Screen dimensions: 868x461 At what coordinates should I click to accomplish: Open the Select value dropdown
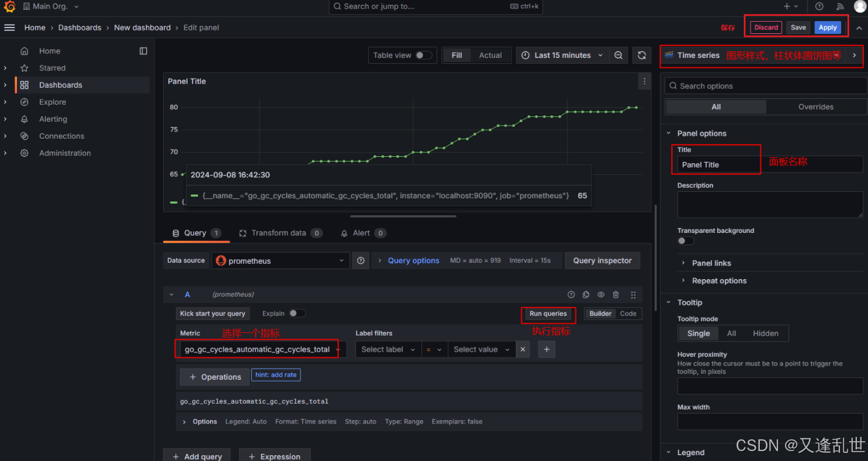[482, 349]
